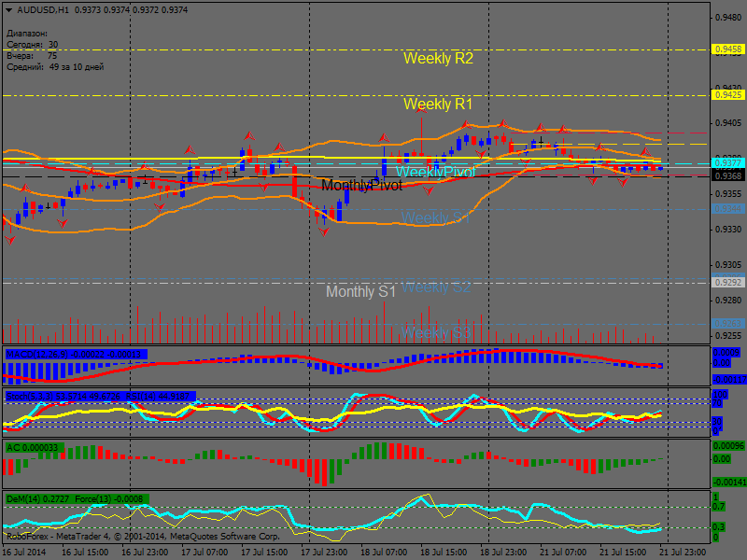Viewport: 747px width, 560px height.
Task: Click the MonthlyPivot label on chart
Action: [x=361, y=186]
